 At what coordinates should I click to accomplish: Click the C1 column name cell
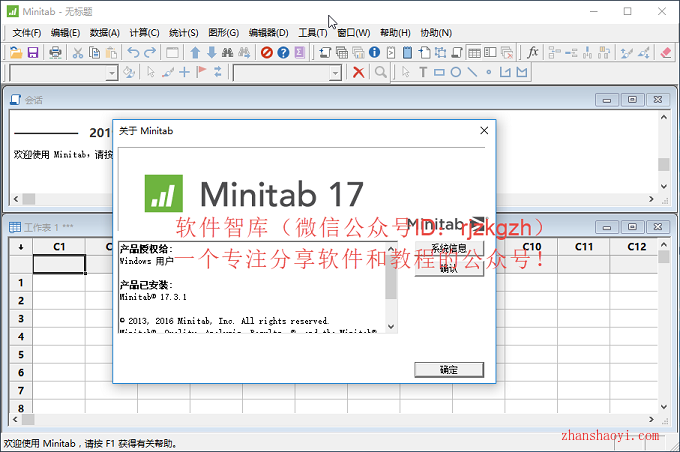[x=59, y=264]
